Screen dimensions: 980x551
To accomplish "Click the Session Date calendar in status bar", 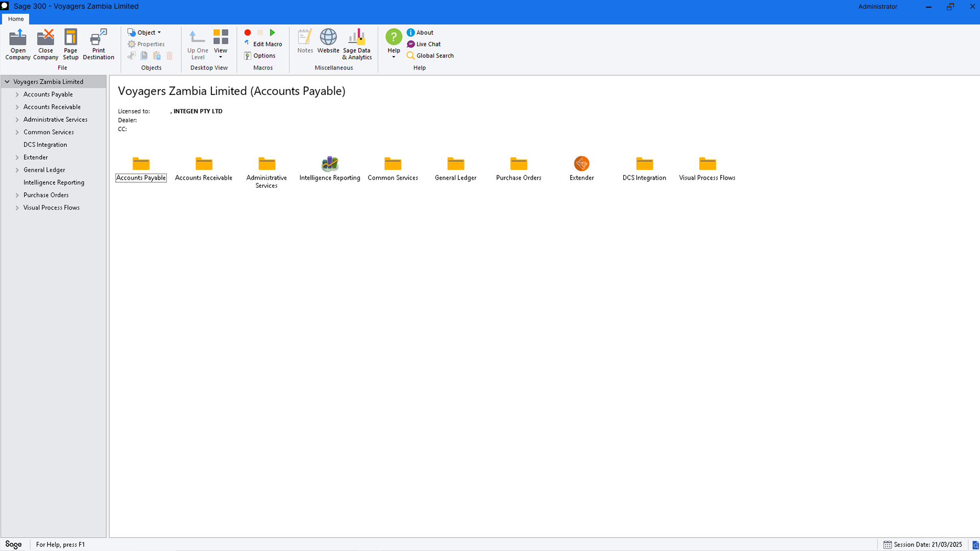I will pos(887,544).
